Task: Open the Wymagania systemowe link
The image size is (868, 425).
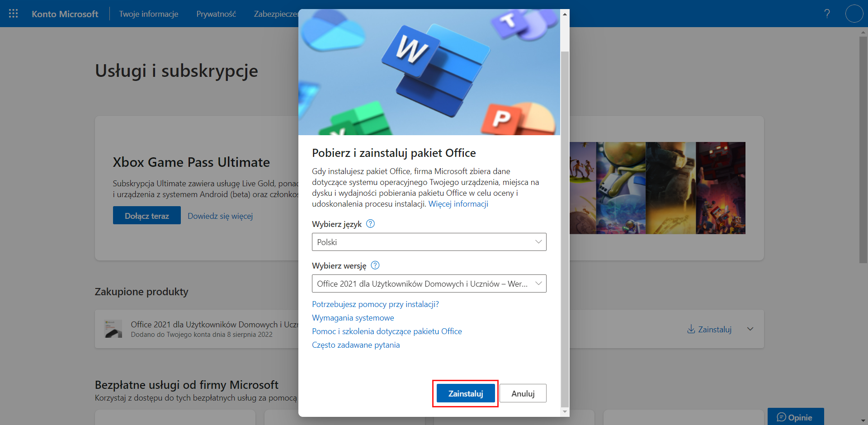Action: tap(353, 318)
